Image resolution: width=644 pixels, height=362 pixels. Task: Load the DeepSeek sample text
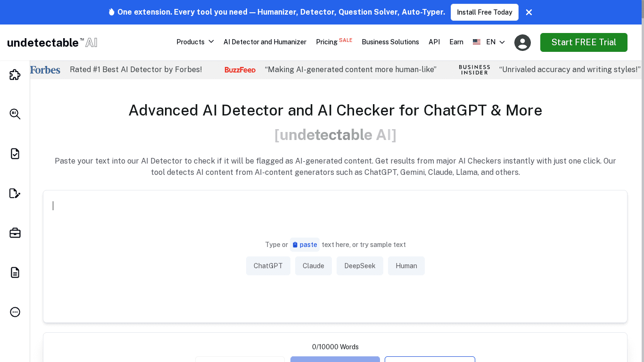pyautogui.click(x=360, y=266)
